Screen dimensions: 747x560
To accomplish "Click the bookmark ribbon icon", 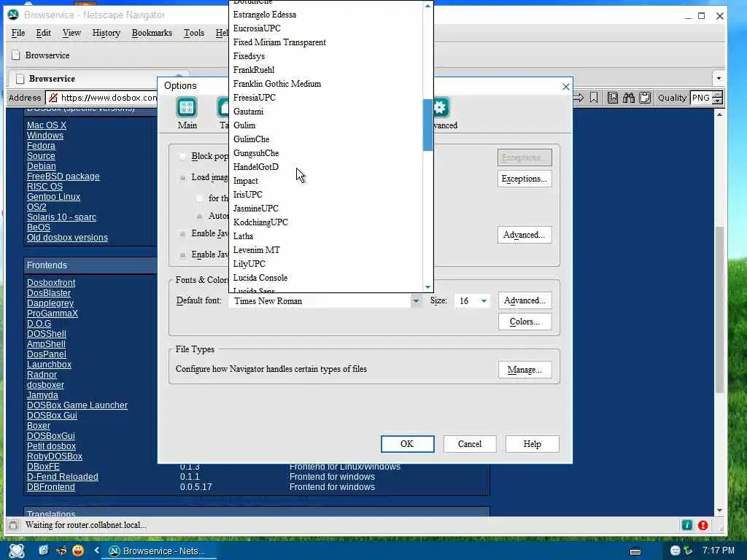I will pos(594,98).
